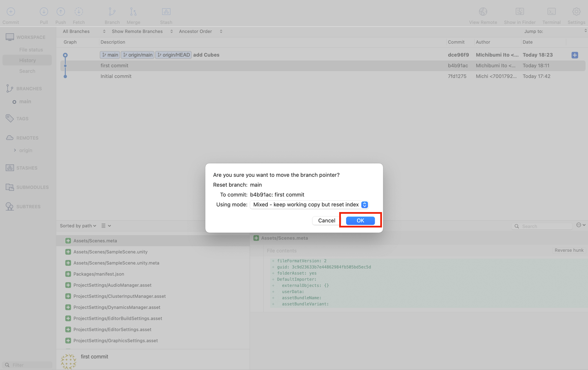
Task: Expand the origin remote
Action: (x=15, y=150)
